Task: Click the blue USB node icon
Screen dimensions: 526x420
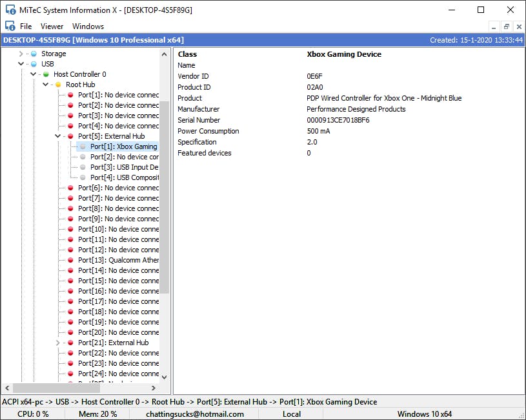Action: coord(34,64)
